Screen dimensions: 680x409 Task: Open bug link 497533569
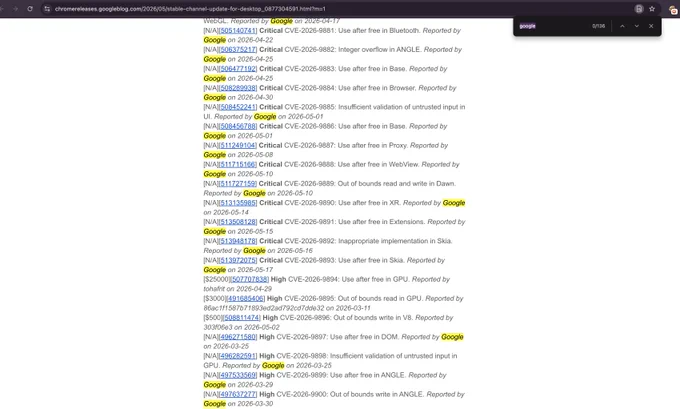[238, 375]
